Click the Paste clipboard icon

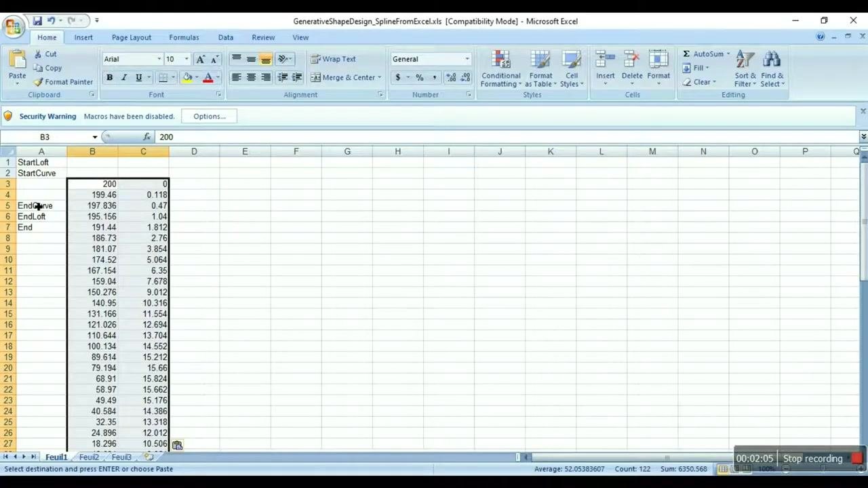[x=17, y=61]
